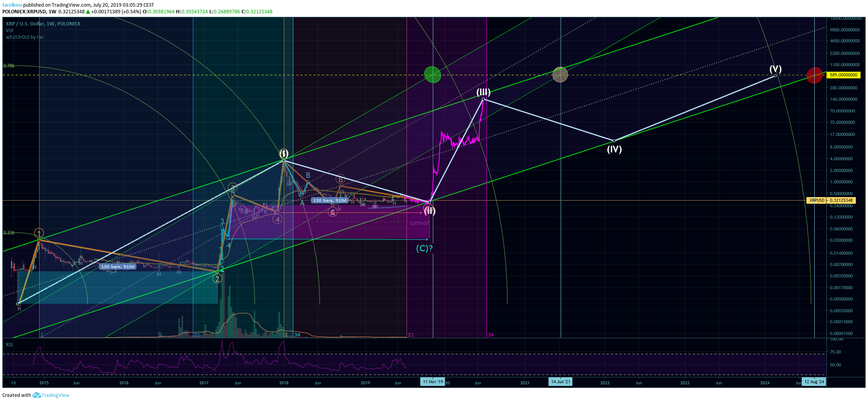Click the TradingView logo link at bottom

[51, 395]
